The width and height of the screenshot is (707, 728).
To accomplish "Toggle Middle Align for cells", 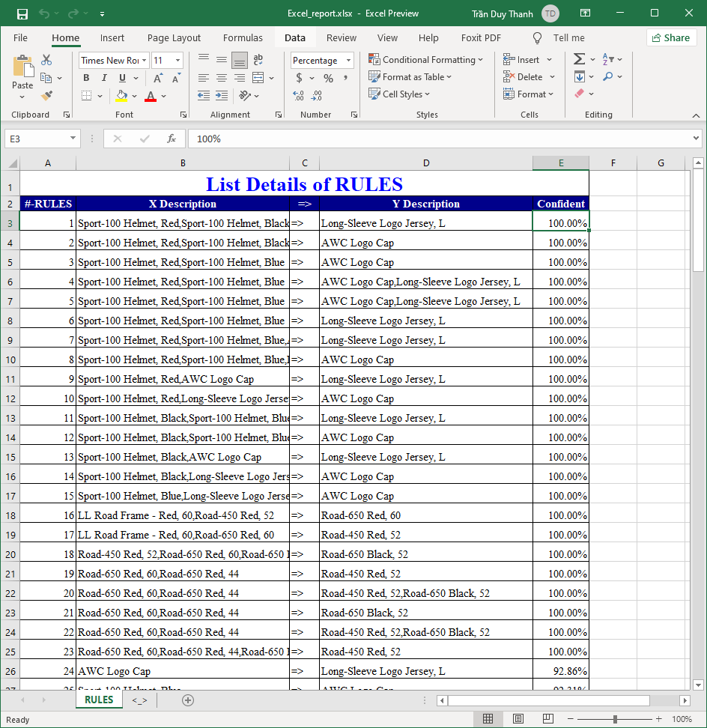I will (222, 59).
